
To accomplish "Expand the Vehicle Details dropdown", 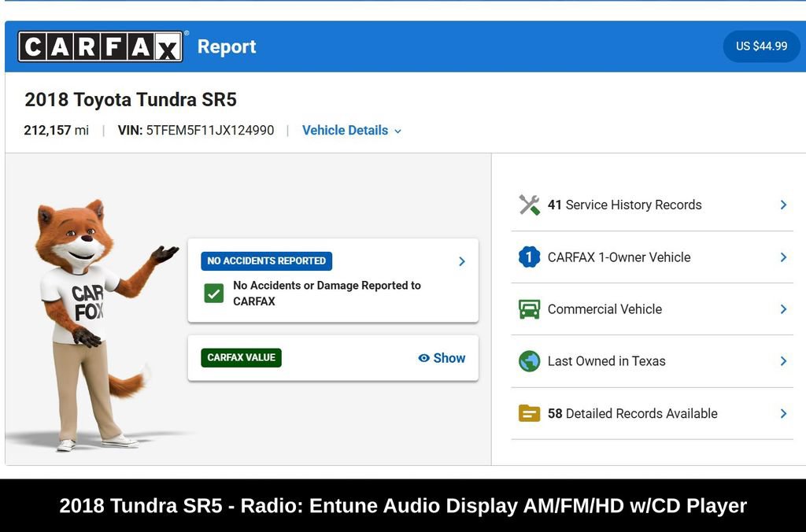I will (x=352, y=131).
